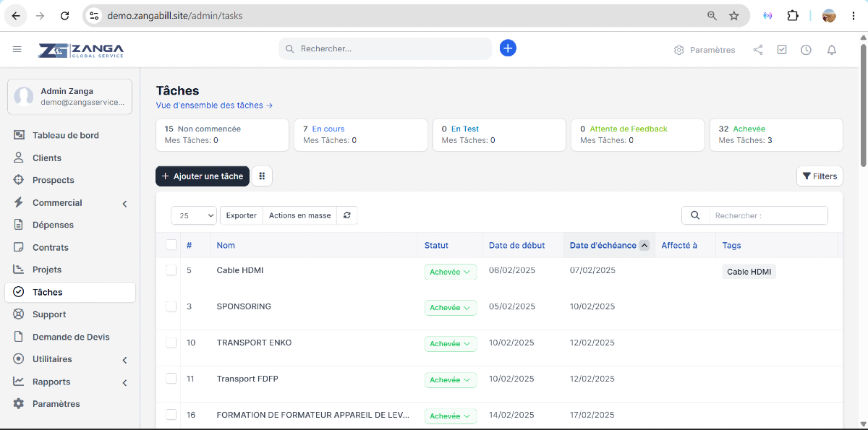Viewport: 868px width, 430px height.
Task: Tick the select-all checkbox in table header
Action: (171, 245)
